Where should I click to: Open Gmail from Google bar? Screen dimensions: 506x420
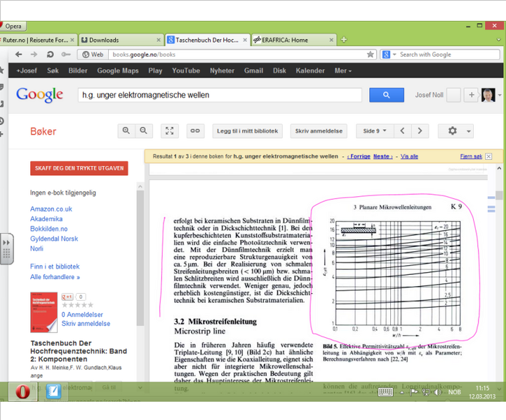point(253,71)
